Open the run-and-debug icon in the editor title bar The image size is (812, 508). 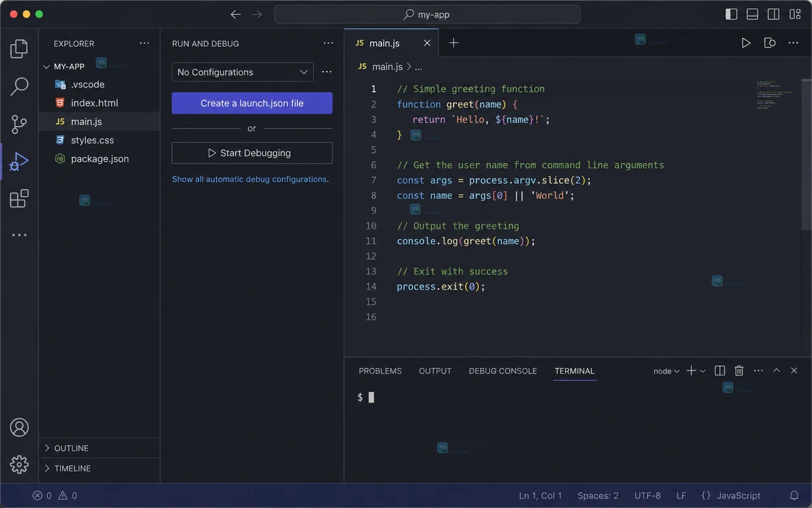769,43
